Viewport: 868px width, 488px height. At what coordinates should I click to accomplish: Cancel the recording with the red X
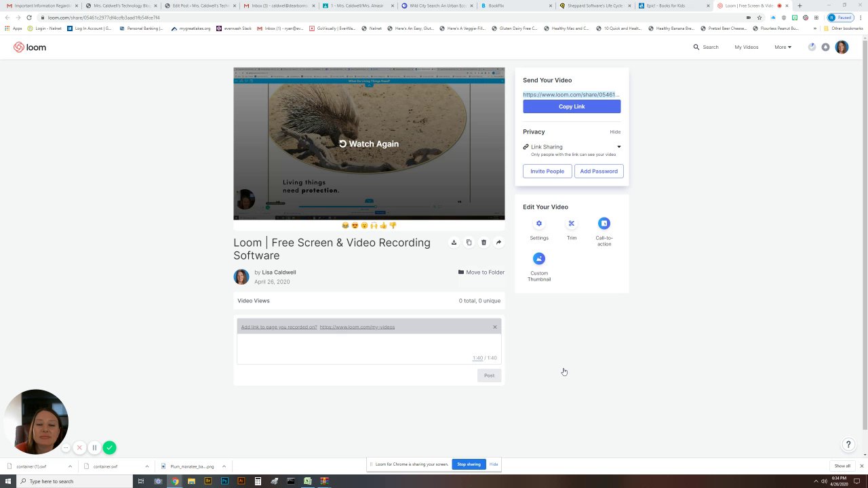click(x=79, y=447)
